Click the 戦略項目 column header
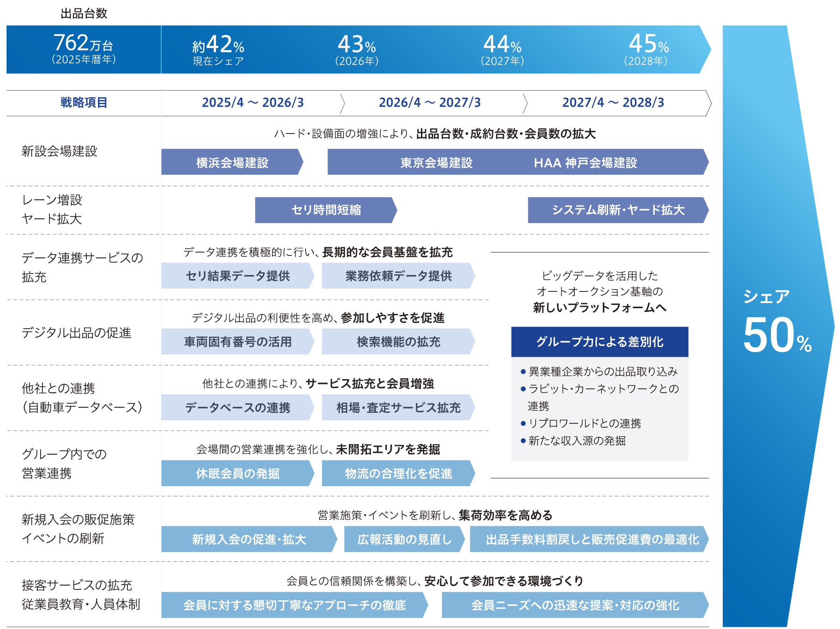This screenshot has height=629, width=840. tap(84, 103)
